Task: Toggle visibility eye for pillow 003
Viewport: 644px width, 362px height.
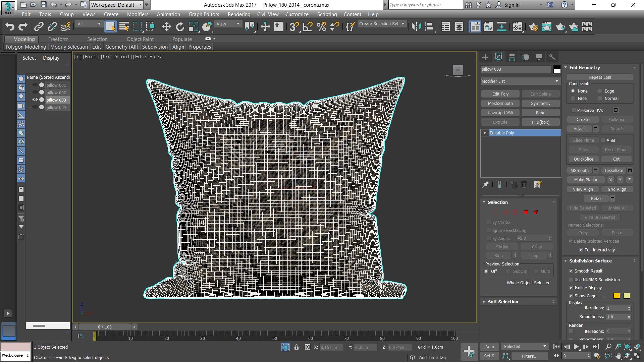Action: [35, 100]
